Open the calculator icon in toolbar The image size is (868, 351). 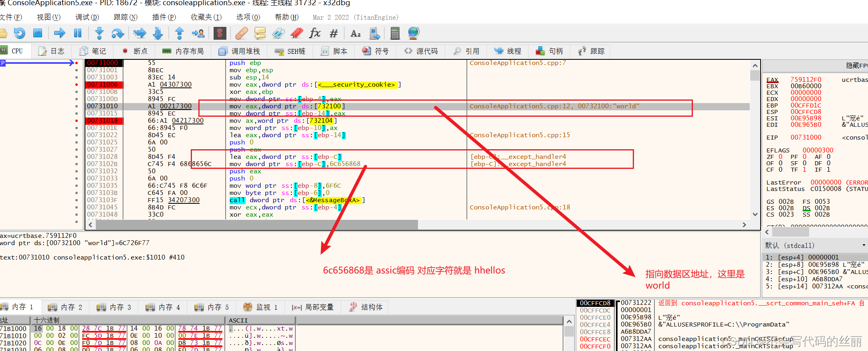click(395, 33)
